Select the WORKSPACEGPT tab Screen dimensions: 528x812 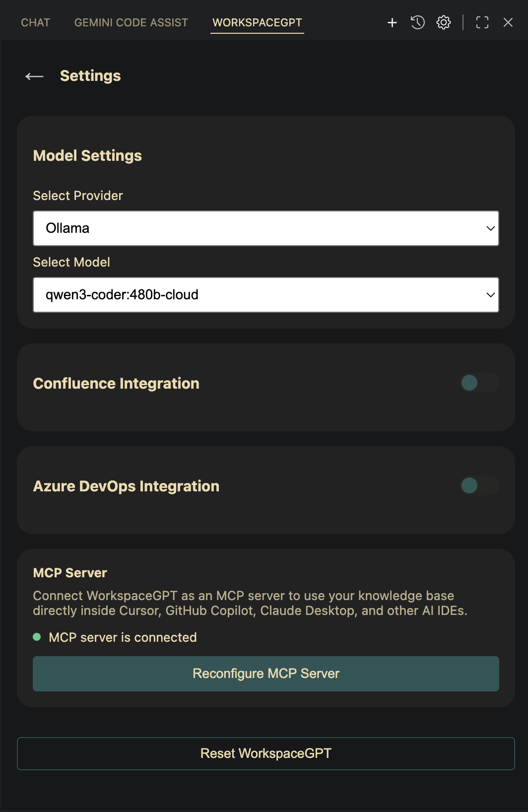pos(257,22)
